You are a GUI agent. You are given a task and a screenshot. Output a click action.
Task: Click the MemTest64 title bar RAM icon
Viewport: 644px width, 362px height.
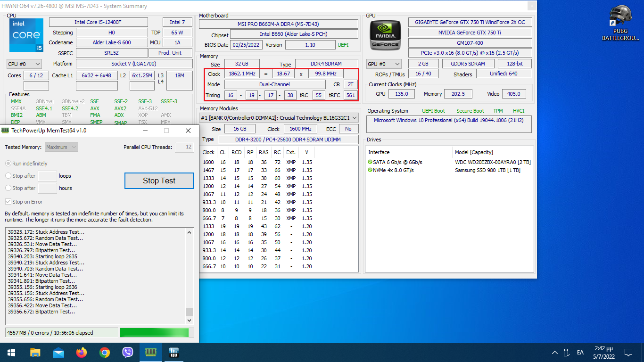(6, 131)
